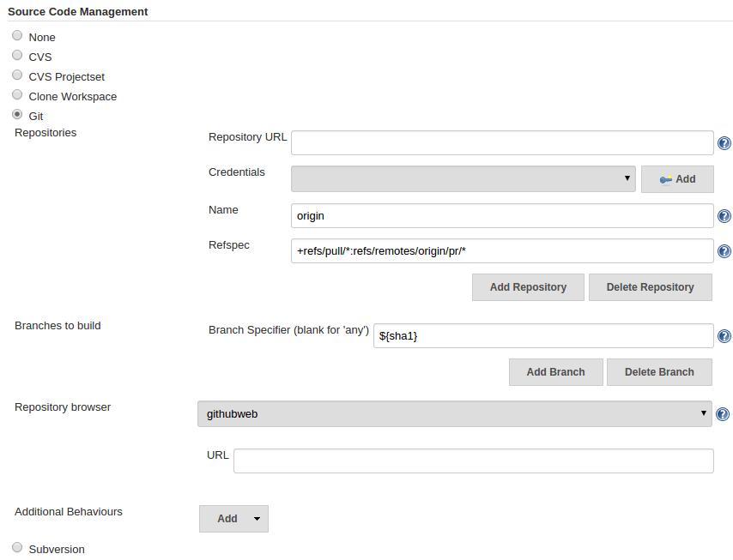Image resolution: width=733 pixels, height=560 pixels.
Task: Select the Subversion radio button
Action: point(17,547)
